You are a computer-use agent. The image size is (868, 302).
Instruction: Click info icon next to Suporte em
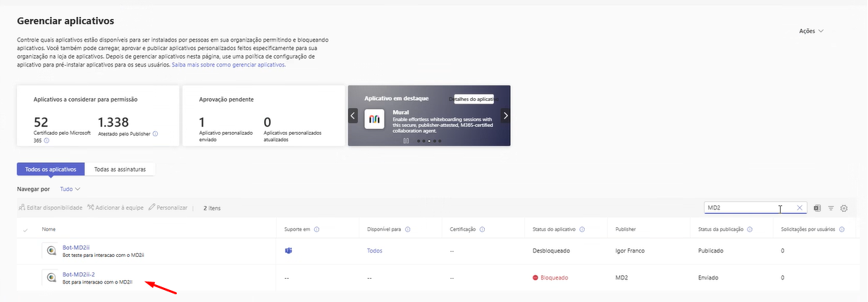[317, 229]
